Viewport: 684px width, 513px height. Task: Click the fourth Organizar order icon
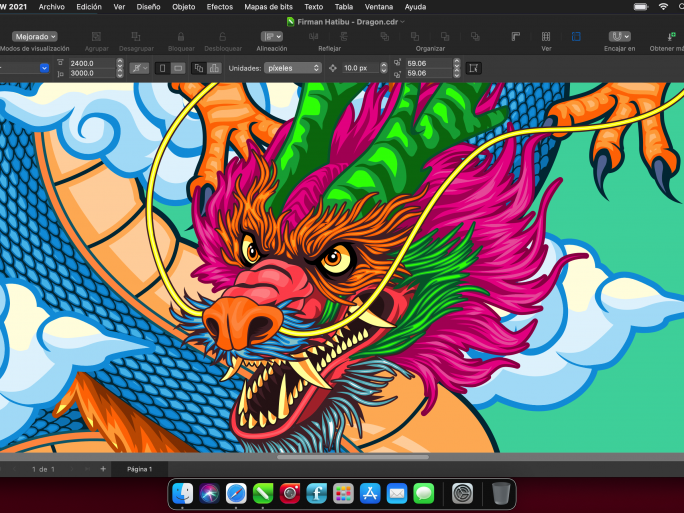pos(475,37)
